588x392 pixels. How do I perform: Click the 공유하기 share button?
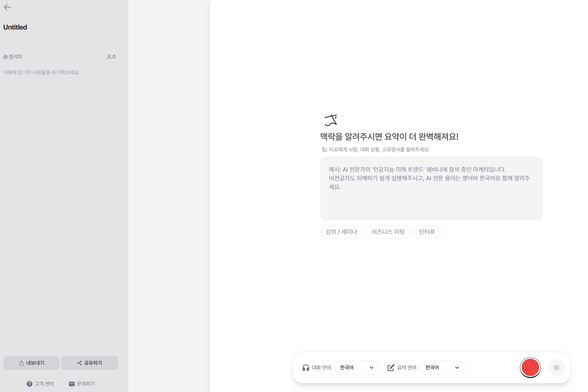(90, 363)
